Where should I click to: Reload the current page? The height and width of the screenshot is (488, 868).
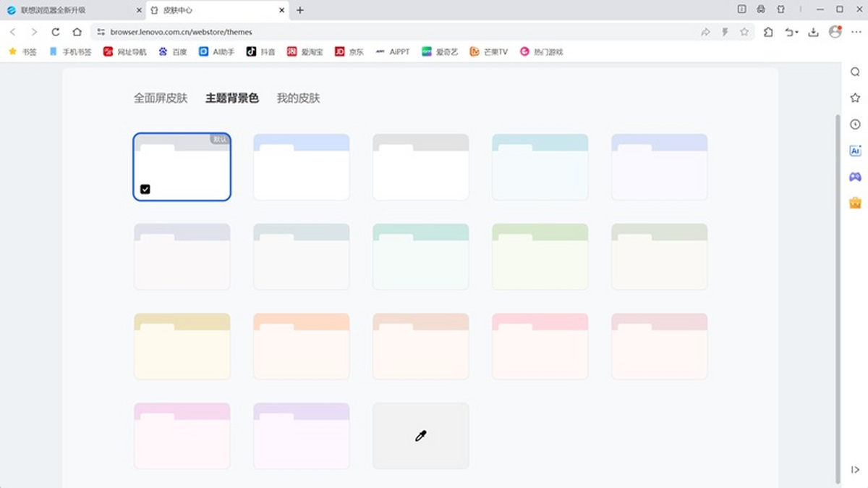click(55, 32)
